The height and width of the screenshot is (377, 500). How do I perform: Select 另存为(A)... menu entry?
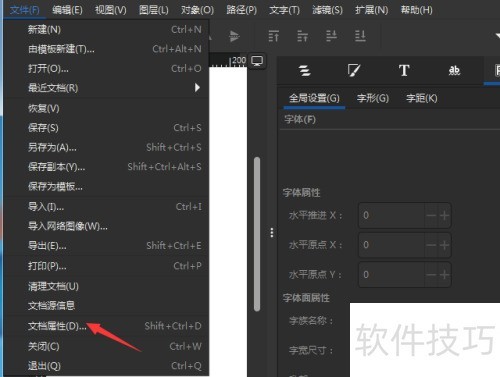tap(107, 147)
